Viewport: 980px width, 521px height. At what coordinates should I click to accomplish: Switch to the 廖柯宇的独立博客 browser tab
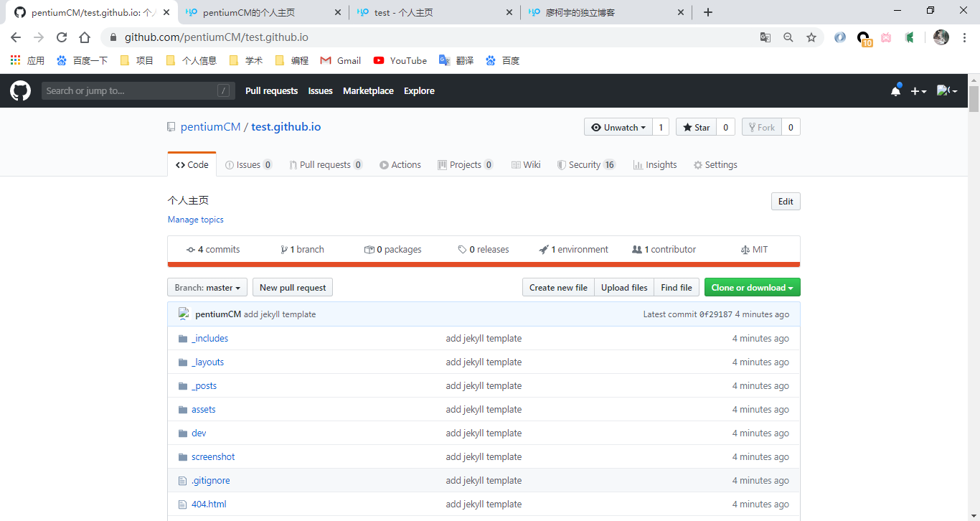(x=580, y=12)
